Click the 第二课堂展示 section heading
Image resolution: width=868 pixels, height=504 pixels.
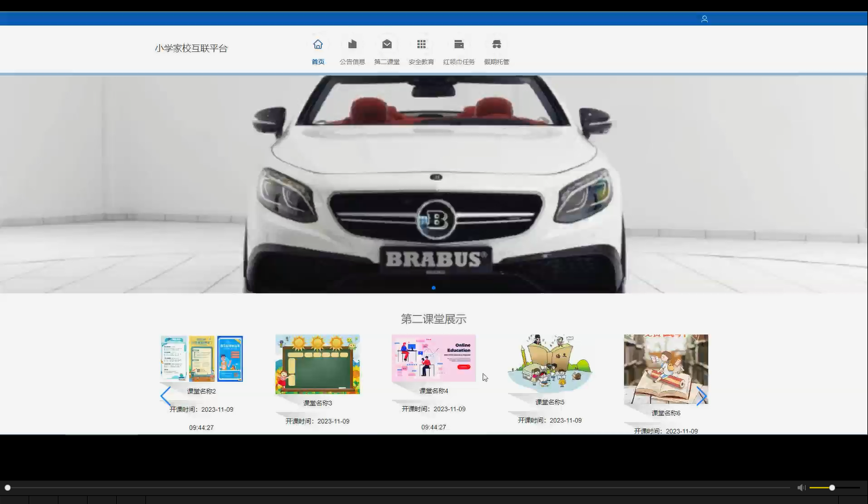[433, 319]
